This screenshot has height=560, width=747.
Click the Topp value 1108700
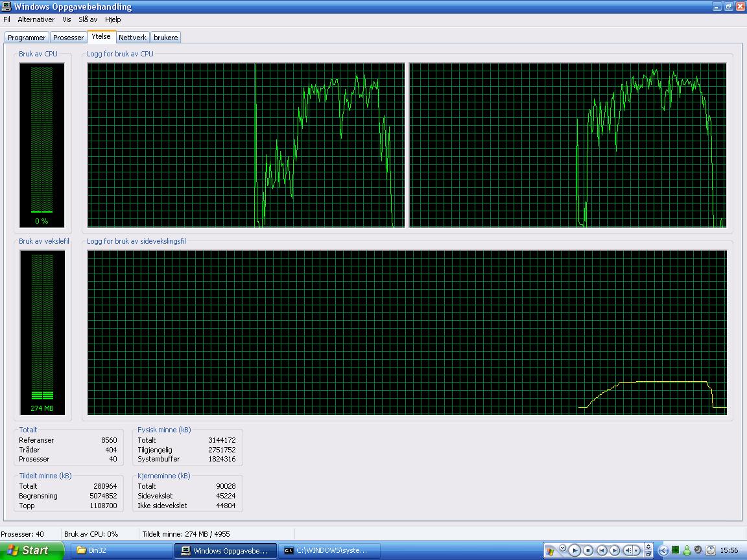point(103,506)
